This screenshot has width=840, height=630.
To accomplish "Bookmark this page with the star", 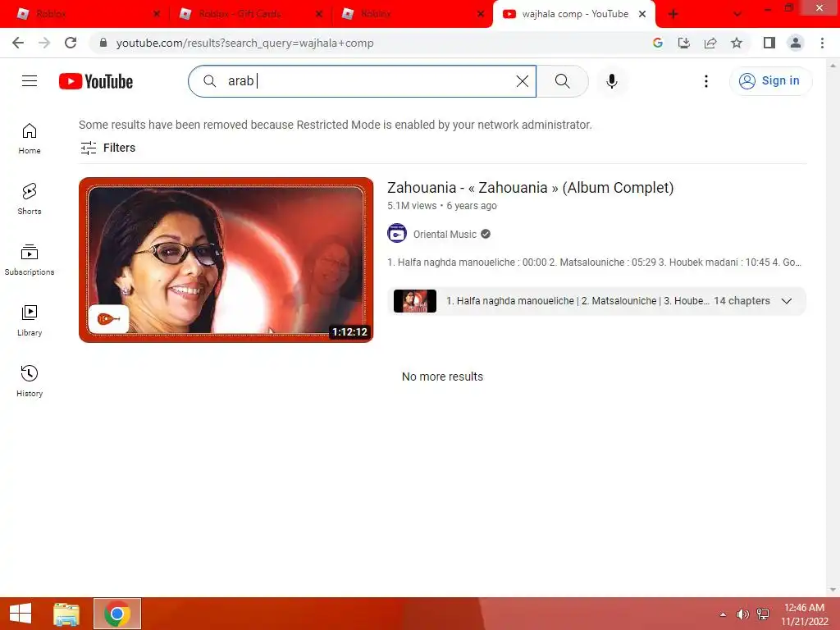I will click(x=737, y=43).
